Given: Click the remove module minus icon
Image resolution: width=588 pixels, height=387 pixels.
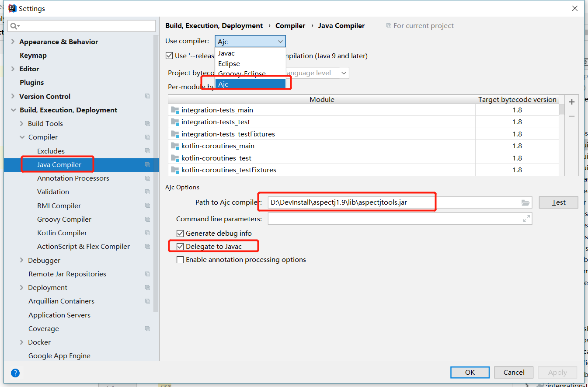Looking at the screenshot, I should coord(571,116).
